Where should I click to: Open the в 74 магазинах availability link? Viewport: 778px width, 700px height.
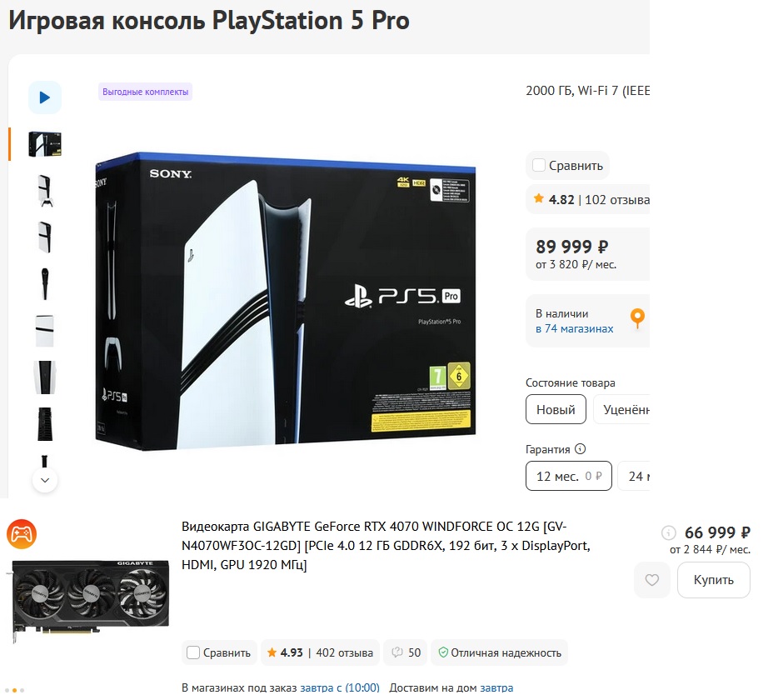coord(574,328)
